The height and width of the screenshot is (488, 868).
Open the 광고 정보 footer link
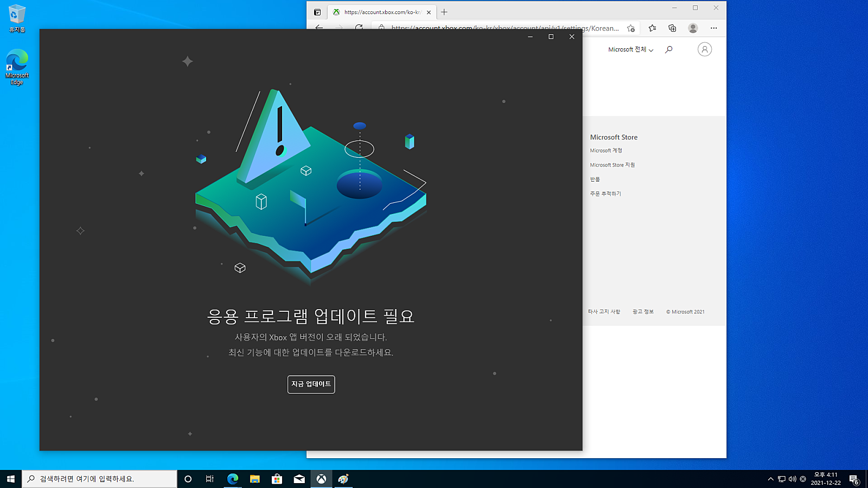pos(643,312)
